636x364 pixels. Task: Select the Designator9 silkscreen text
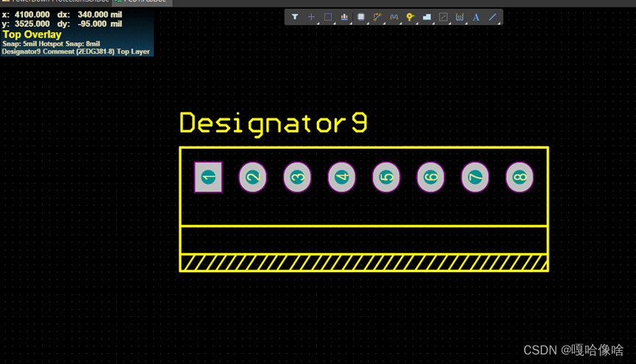tap(274, 124)
